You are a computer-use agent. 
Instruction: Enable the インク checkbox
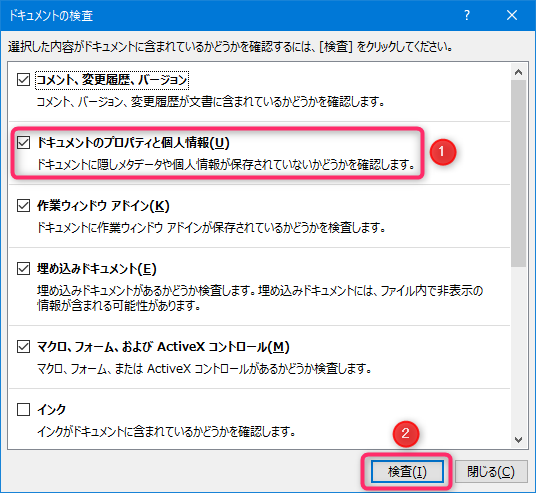point(23,409)
